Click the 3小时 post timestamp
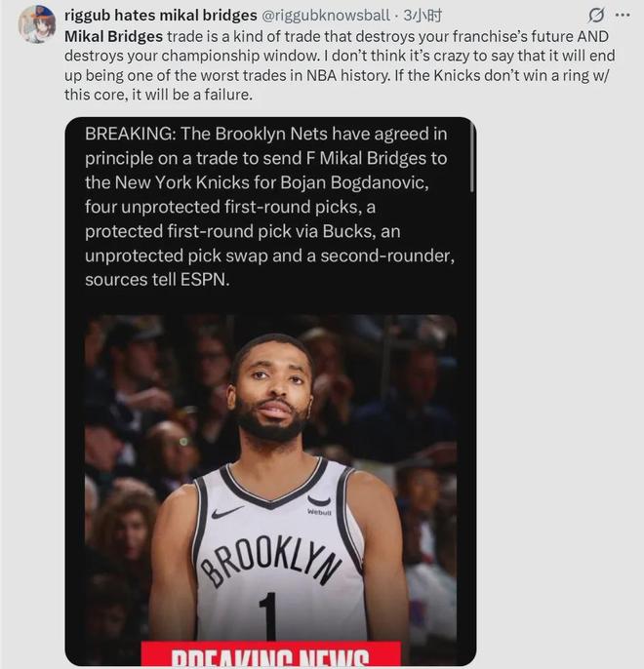 tap(423, 16)
